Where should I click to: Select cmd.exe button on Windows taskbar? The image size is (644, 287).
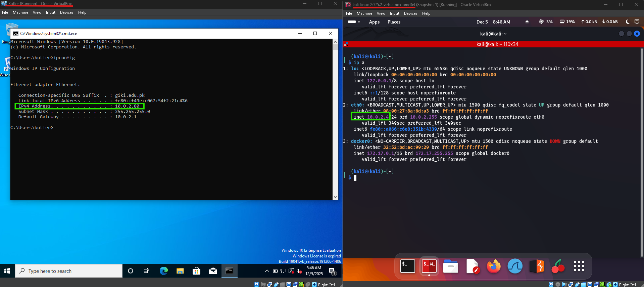pos(230,271)
